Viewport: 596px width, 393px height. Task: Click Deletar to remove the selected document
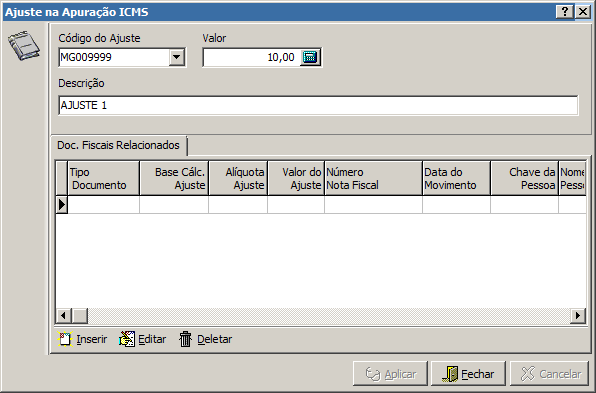coord(206,339)
